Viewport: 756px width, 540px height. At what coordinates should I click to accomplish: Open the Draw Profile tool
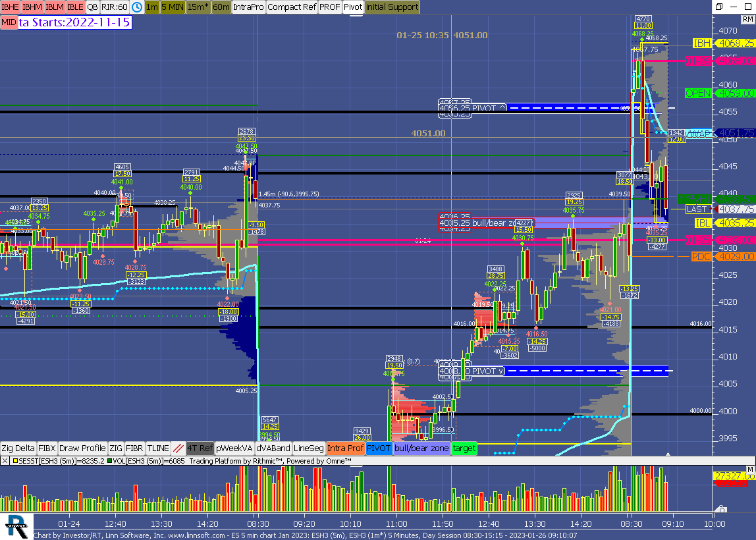[x=82, y=448]
